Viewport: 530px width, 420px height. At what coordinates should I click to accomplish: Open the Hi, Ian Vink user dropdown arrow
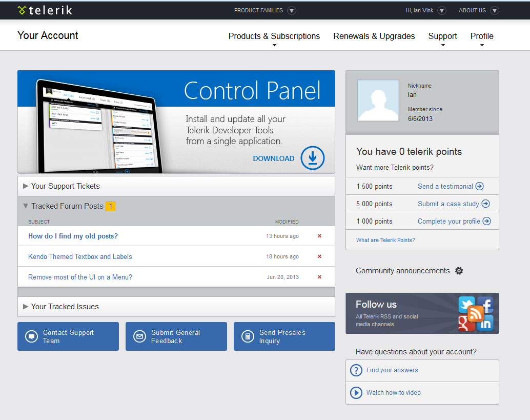tap(442, 11)
